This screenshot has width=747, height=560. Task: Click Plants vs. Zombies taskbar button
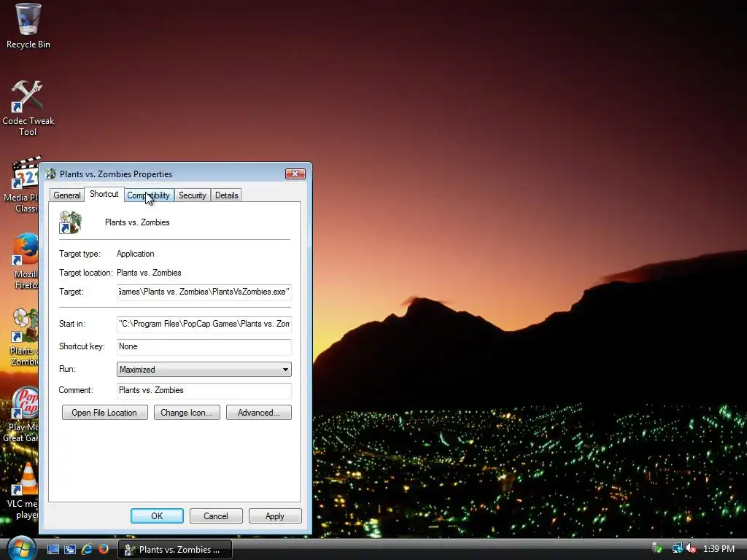175,550
